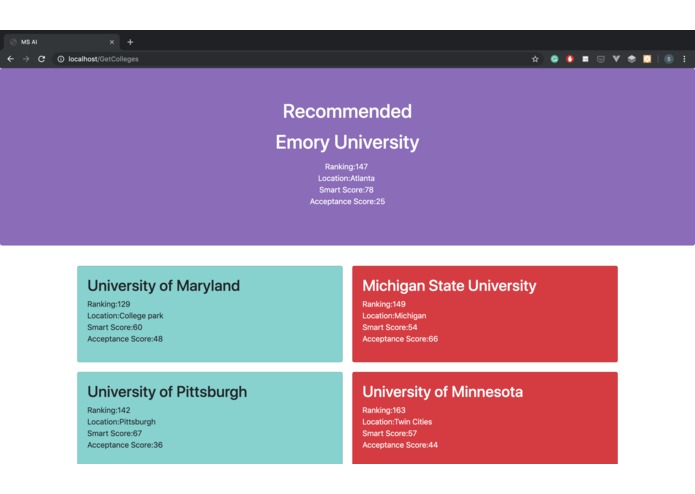Select Minnesota's Smart Score:57 text

pos(390,433)
